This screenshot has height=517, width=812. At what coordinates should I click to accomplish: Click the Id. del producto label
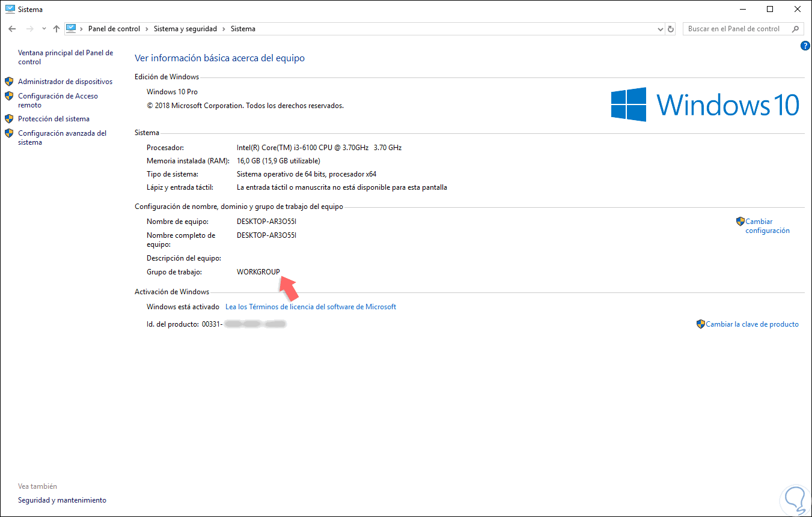[172, 324]
